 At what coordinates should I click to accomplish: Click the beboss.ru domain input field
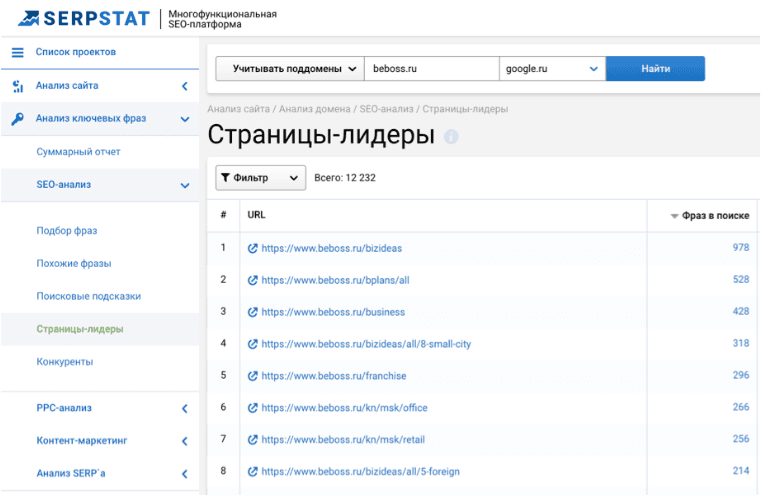[x=432, y=69]
